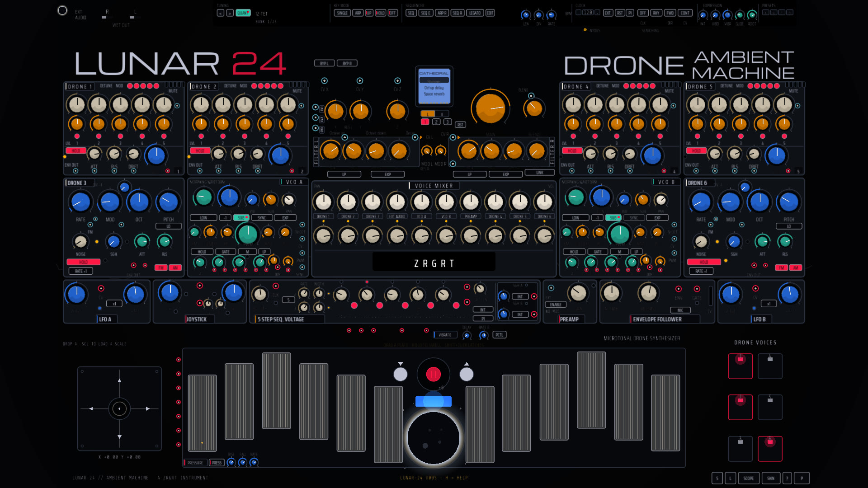The height and width of the screenshot is (488, 868).
Task: Toggle HOLD in the Key Mode section
Action: coord(380,13)
